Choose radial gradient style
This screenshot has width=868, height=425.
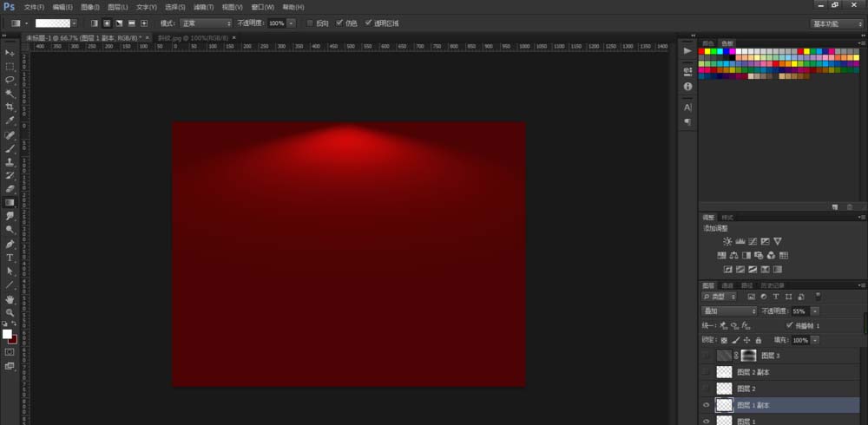[107, 23]
